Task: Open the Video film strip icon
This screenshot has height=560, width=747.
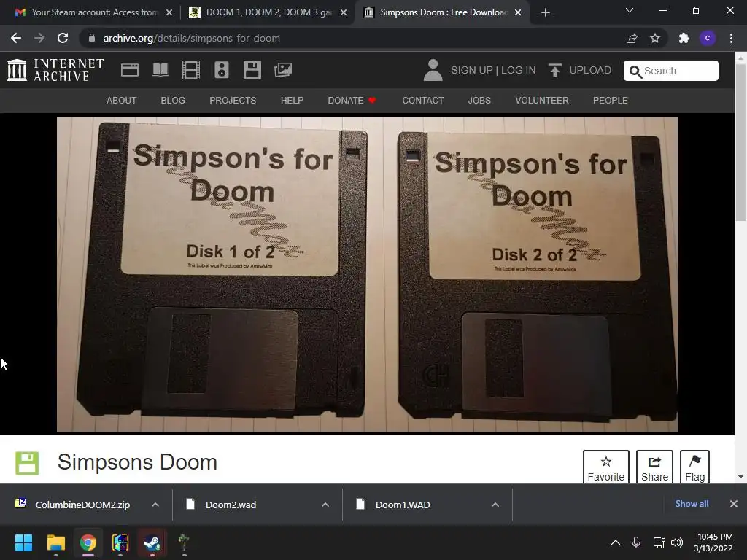Action: [x=191, y=70]
